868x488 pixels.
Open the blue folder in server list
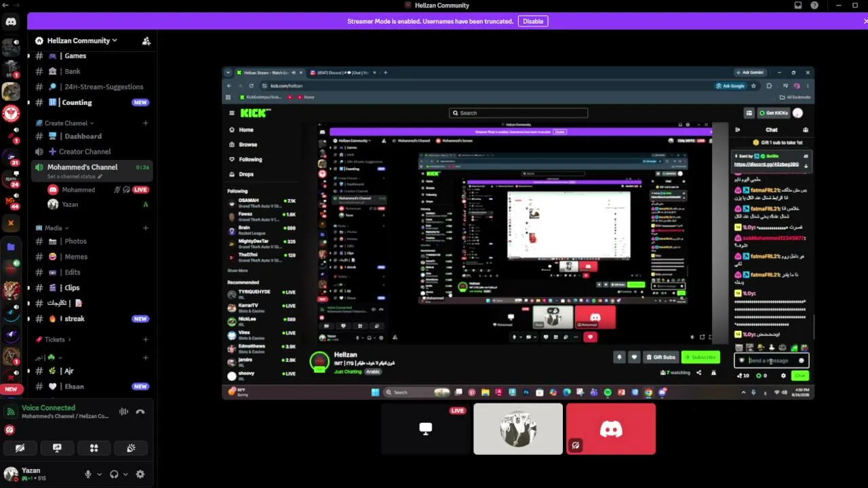pos(11,247)
